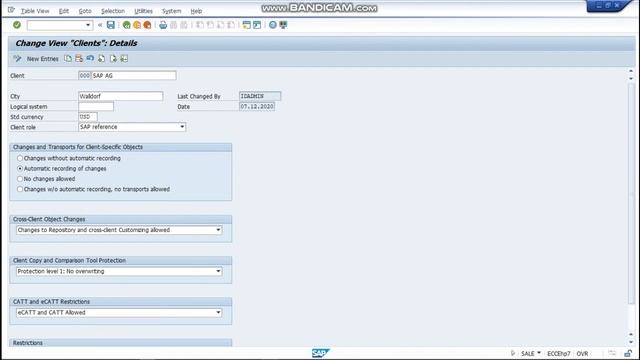This screenshot has height=360, width=640.
Task: Click the Next Entry icon
Action: point(113,59)
